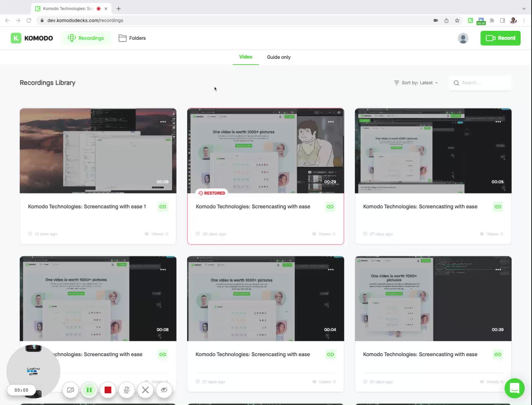Click title 'Komodo Technologies: Screencasting with ease 1'
532x405 pixels.
point(87,207)
